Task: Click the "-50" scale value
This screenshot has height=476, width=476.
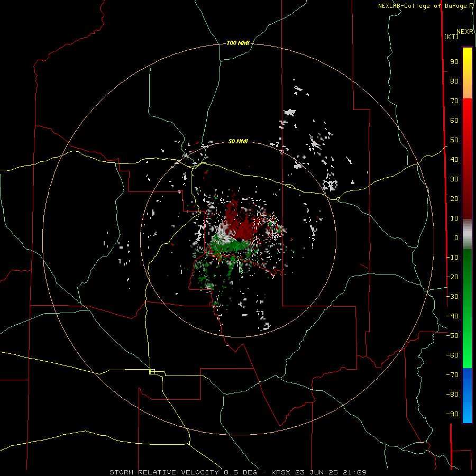Action: pyautogui.click(x=452, y=336)
